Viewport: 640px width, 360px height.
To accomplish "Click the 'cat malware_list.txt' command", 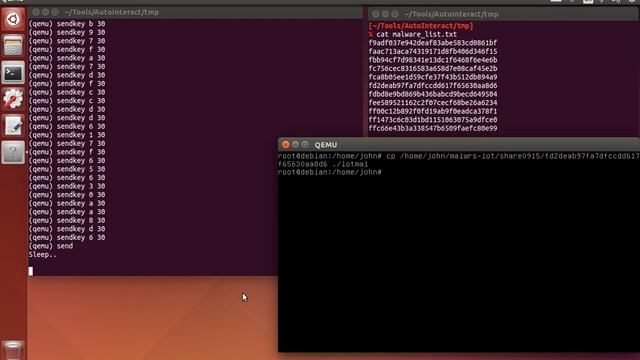I will pyautogui.click(x=416, y=34).
